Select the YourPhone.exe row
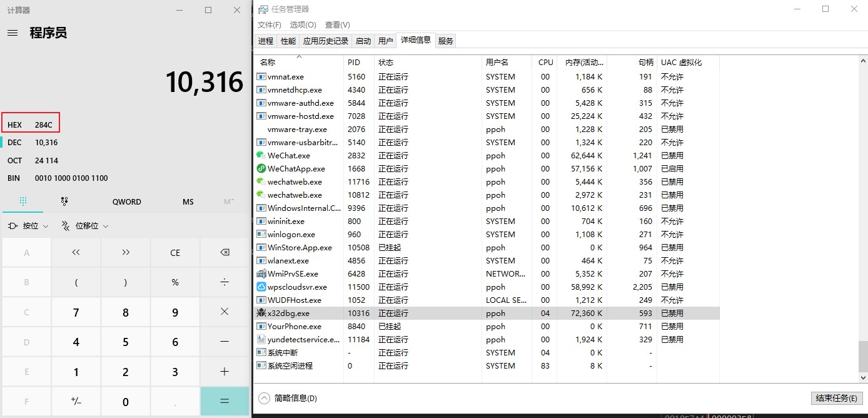The image size is (868, 418). click(x=488, y=326)
